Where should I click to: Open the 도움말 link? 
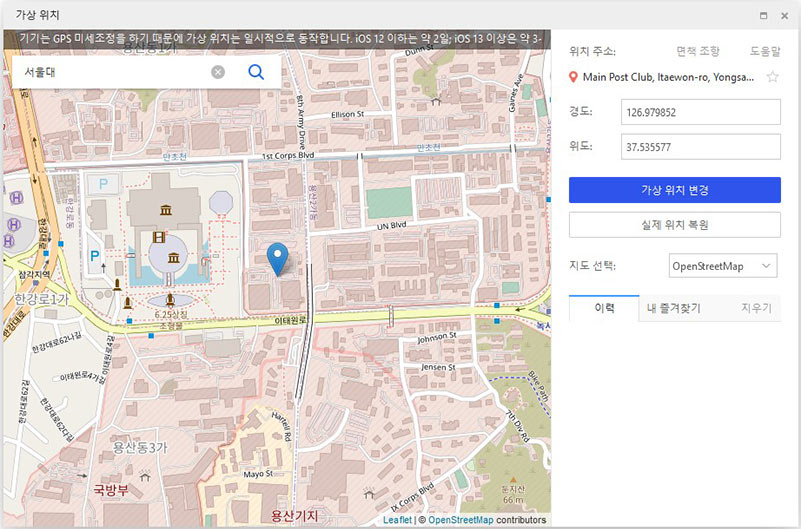click(765, 51)
